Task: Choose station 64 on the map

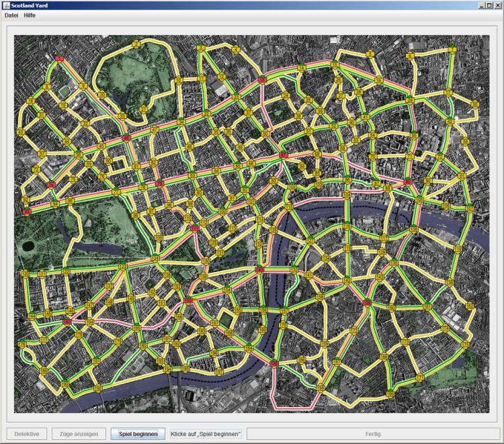Action: tap(216, 171)
